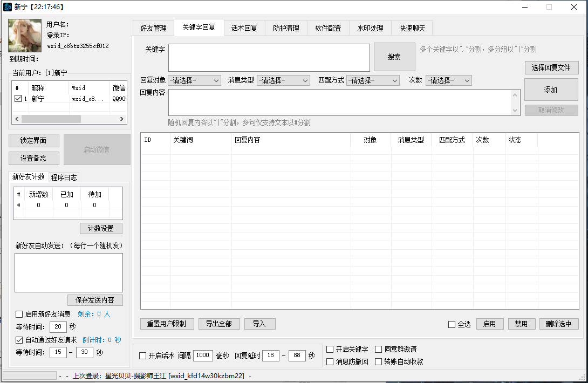This screenshot has width=588, height=383.
Task: Enable 开启关键字 checkbox
Action: [330, 349]
